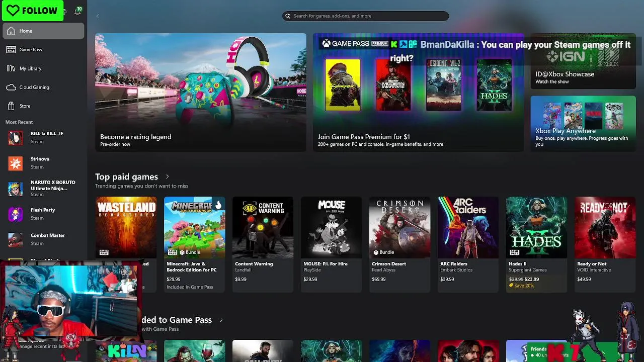Click the Home house icon
Screen dimensions: 644x362
click(11, 31)
